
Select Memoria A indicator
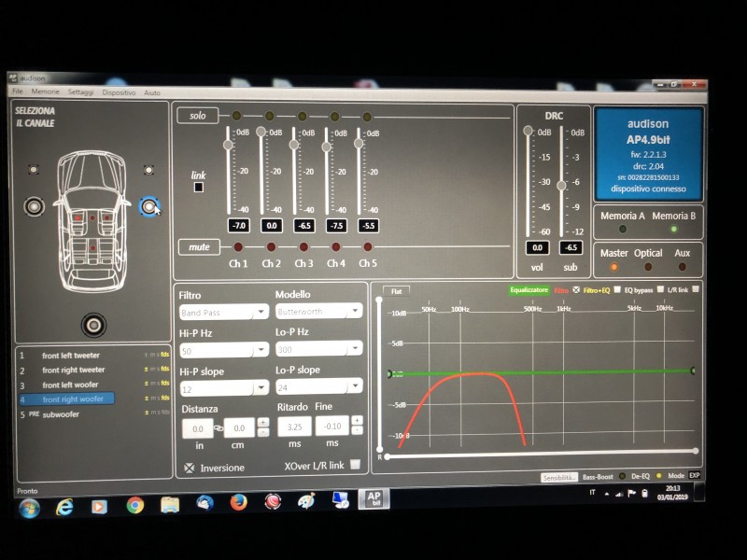pos(622,229)
